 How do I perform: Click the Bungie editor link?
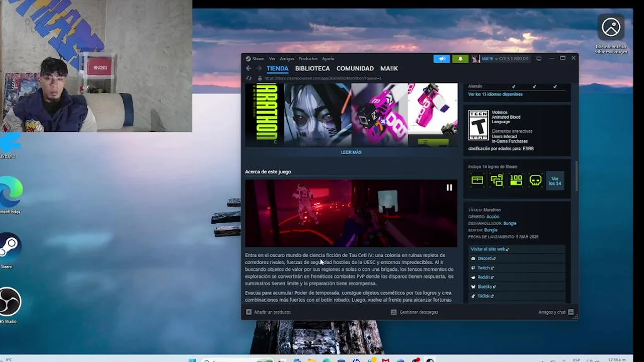click(491, 230)
